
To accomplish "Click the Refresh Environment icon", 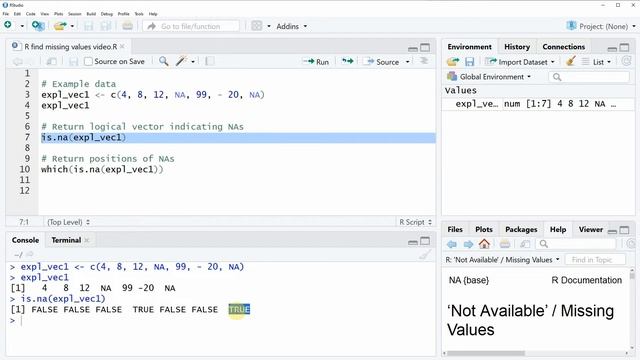I will [626, 61].
